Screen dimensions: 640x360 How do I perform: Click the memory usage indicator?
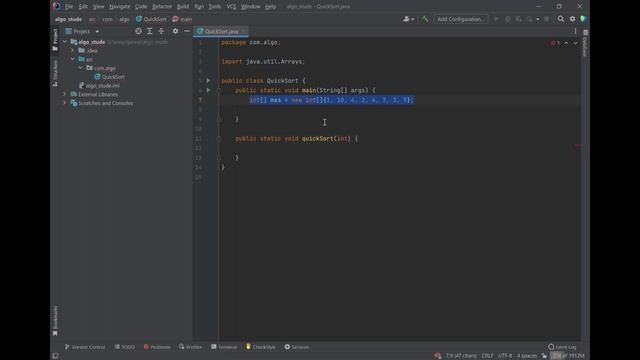(x=568, y=356)
